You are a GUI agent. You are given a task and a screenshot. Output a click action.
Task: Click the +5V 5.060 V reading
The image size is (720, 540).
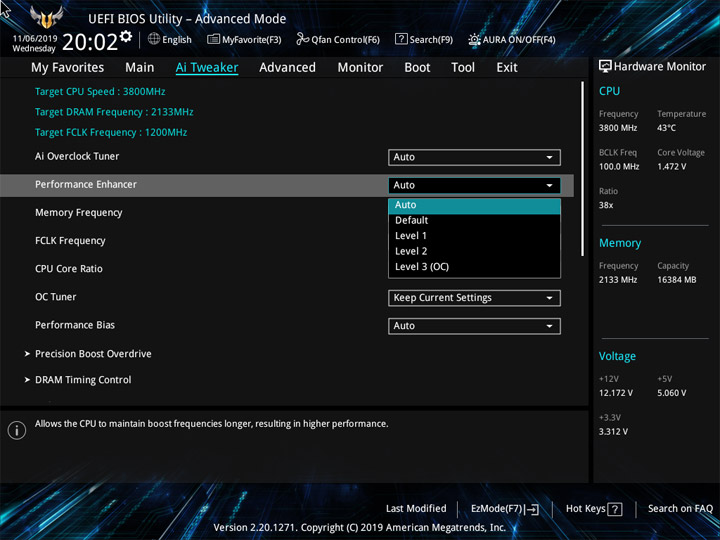pyautogui.click(x=671, y=393)
